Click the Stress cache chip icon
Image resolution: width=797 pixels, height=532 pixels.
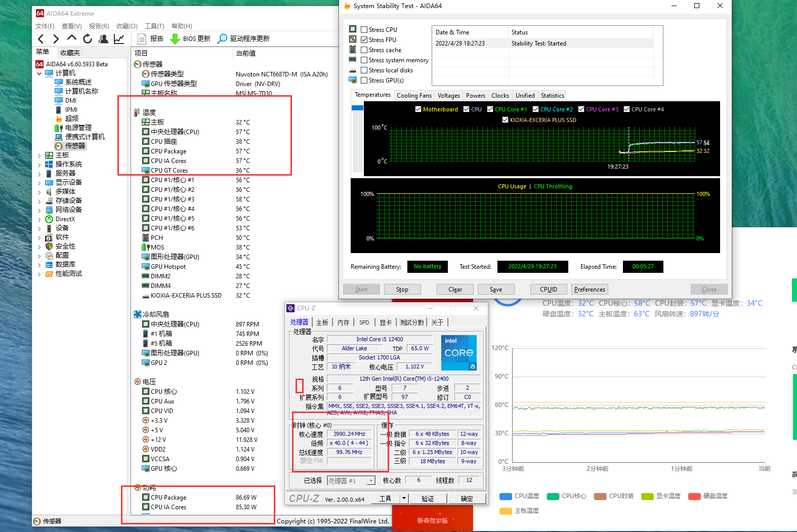point(353,50)
